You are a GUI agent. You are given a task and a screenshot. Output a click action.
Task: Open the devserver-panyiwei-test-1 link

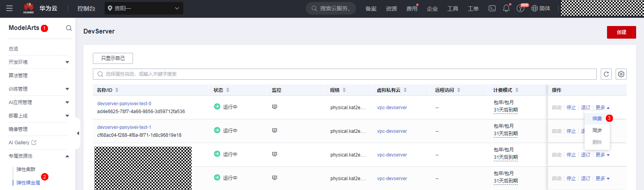(x=124, y=127)
